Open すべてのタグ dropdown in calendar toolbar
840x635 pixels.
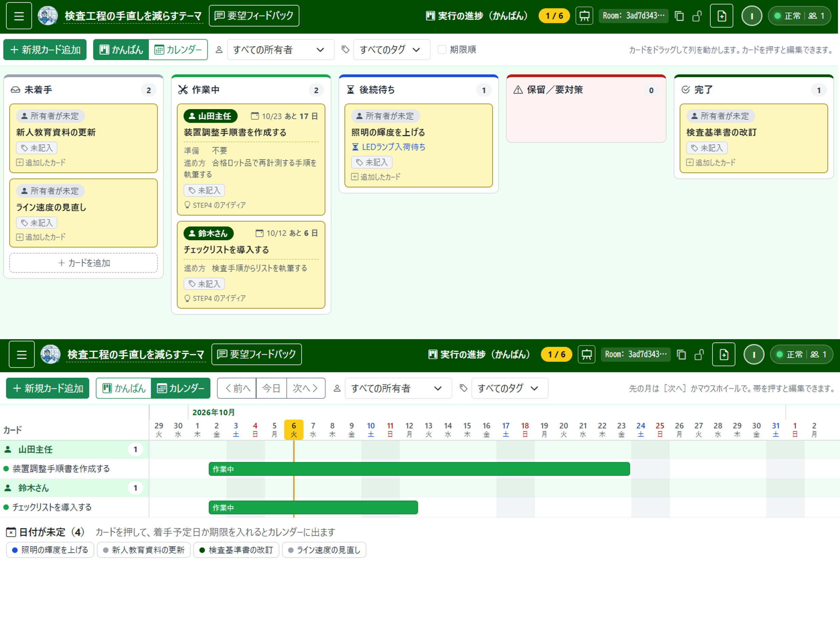510,388
